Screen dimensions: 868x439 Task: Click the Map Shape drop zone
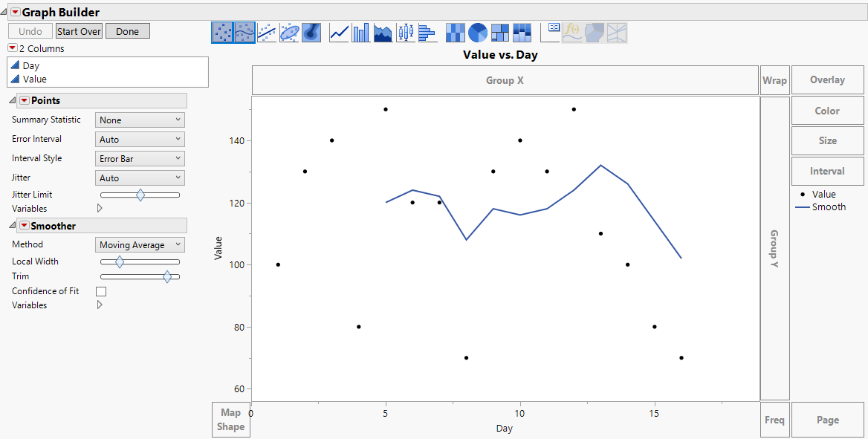[231, 420]
